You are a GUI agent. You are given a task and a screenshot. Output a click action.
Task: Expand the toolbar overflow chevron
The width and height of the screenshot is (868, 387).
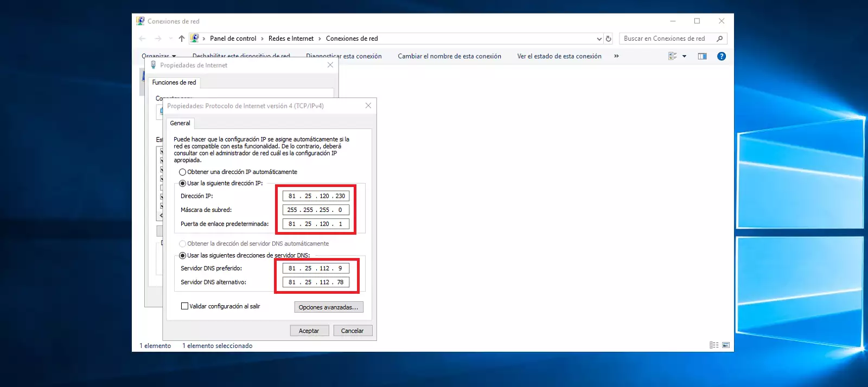pos(616,56)
